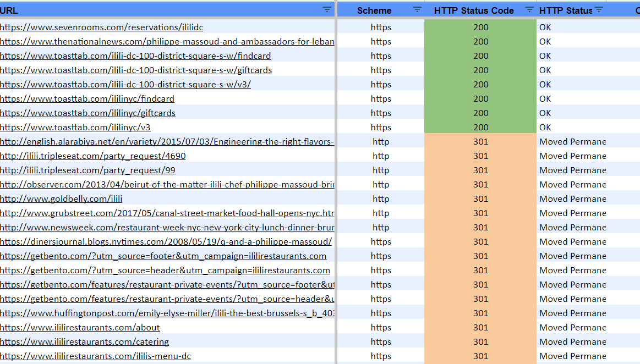The image size is (640, 364).
Task: Select Moved Permanently status in the grubstreet row
Action: (x=573, y=213)
